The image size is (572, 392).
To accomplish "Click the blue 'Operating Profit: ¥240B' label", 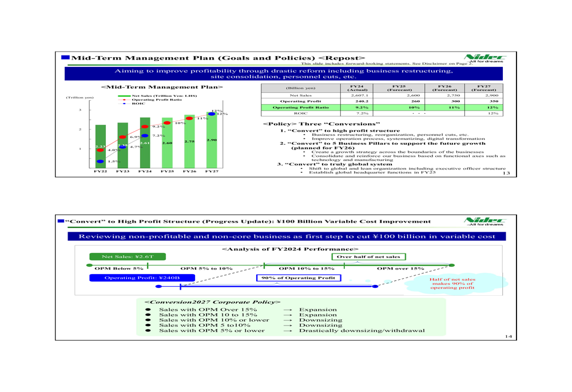I will click(x=142, y=278).
